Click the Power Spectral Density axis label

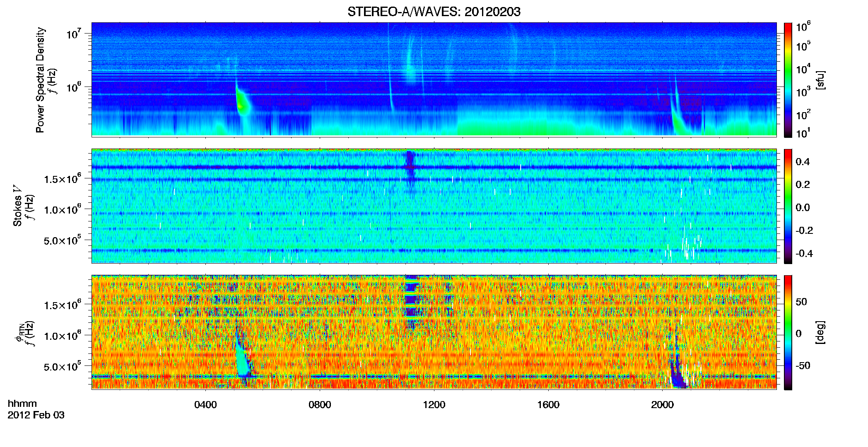click(40, 80)
